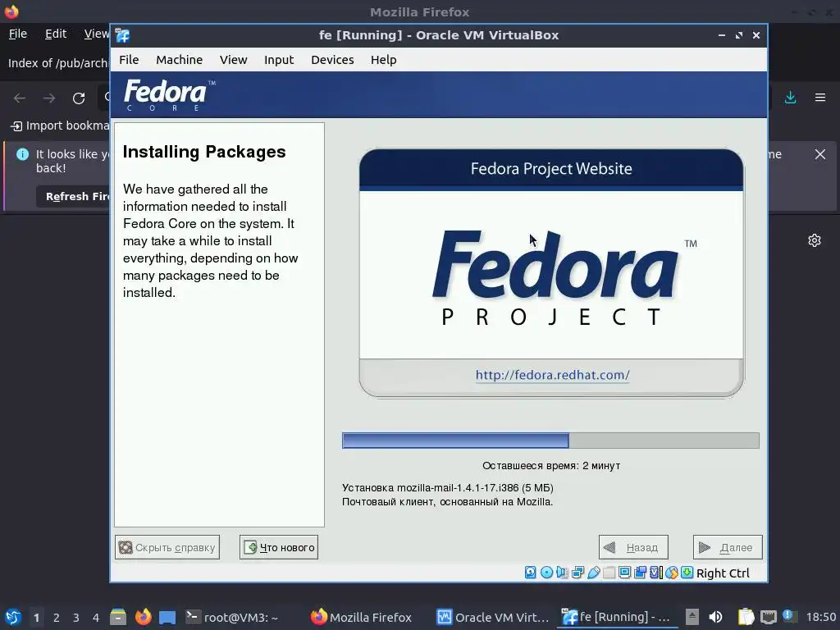The image size is (840, 630).
Task: Click the installation progress bar
Action: (550, 441)
